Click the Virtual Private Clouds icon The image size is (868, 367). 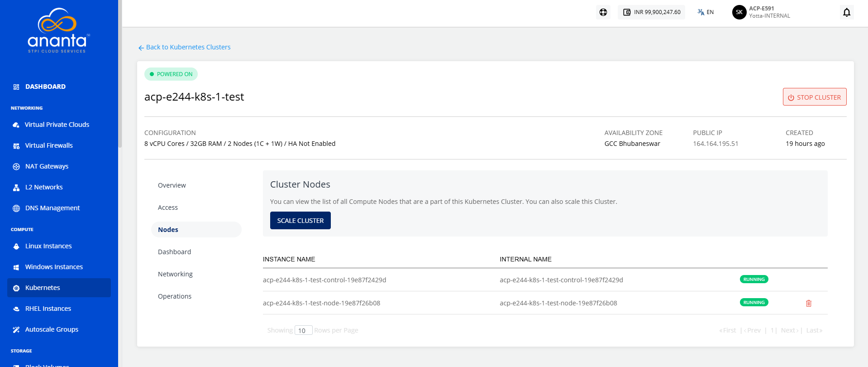[16, 125]
